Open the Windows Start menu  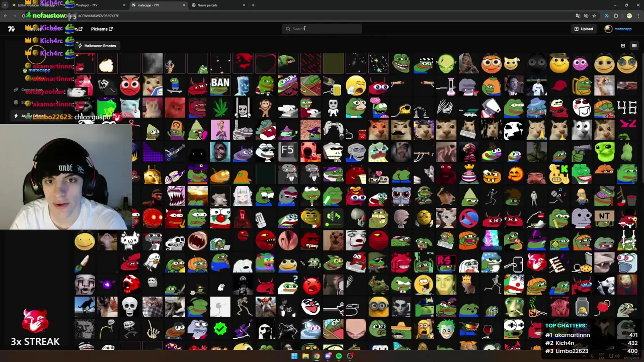coord(294,356)
